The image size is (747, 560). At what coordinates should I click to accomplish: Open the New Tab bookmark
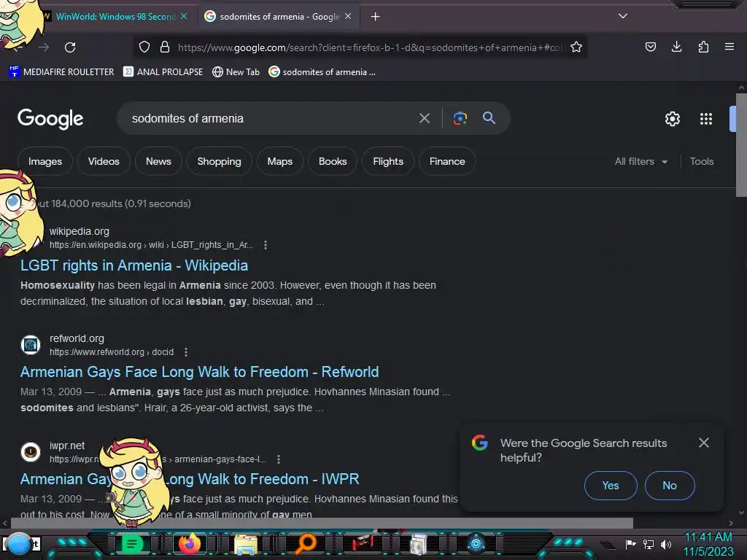(236, 72)
